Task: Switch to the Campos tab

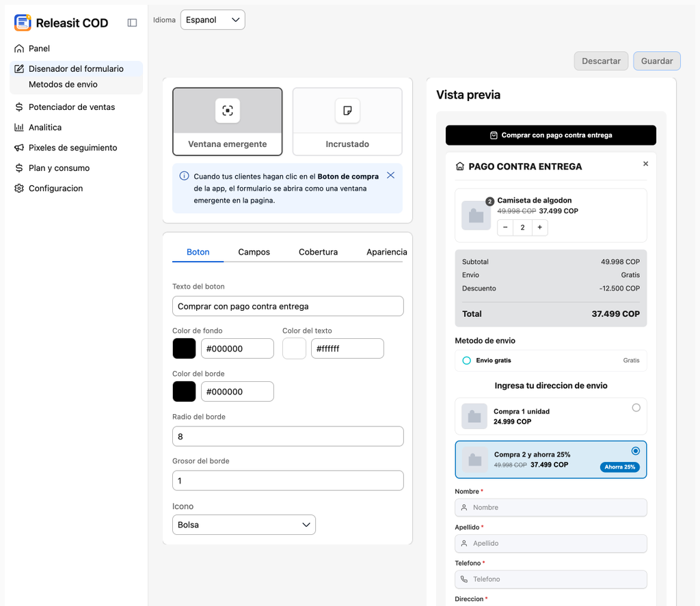Action: [x=254, y=252]
